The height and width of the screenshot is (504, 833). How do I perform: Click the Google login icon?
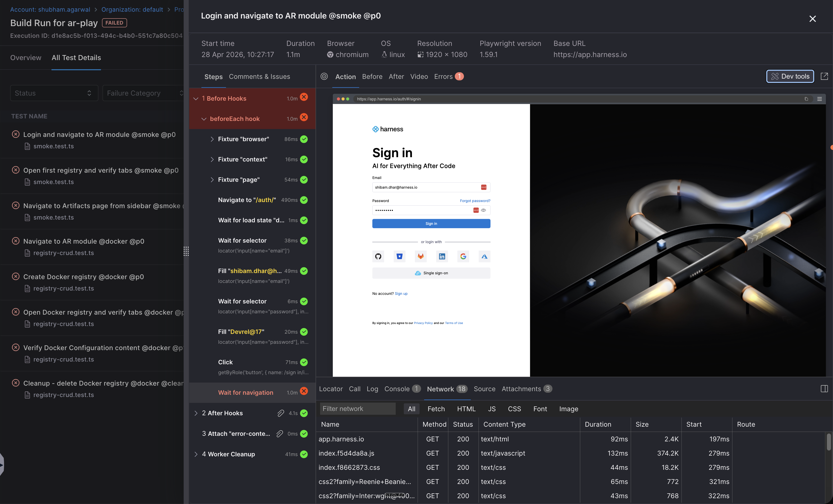[x=463, y=256]
